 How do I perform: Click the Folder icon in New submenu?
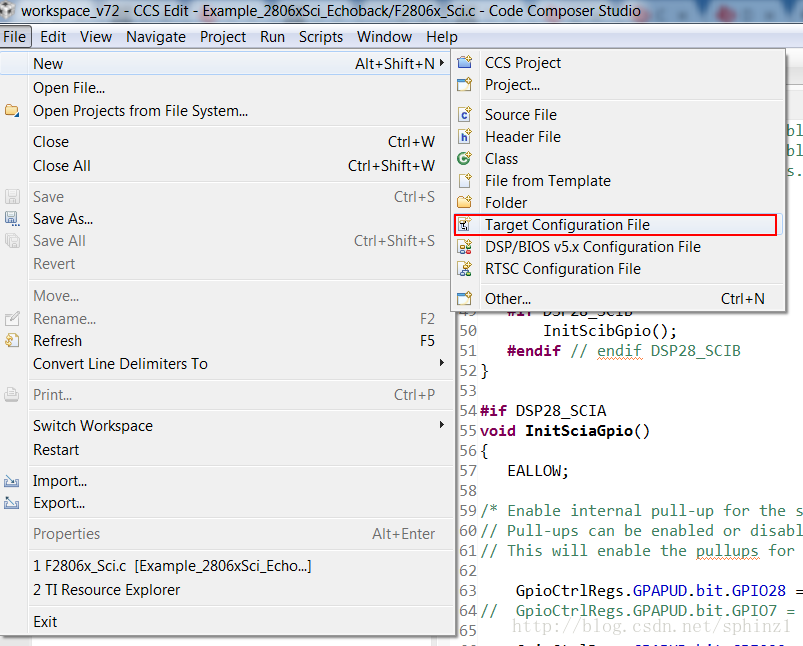point(464,202)
